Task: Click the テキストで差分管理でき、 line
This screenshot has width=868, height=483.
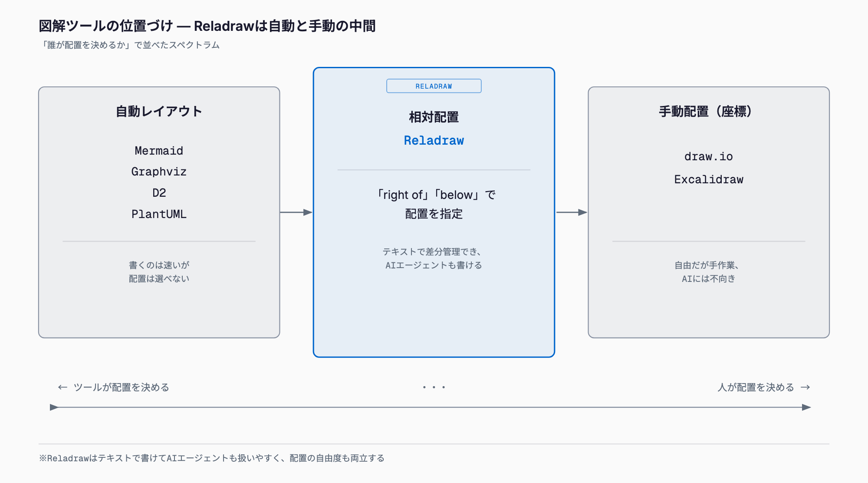Action: (x=432, y=251)
